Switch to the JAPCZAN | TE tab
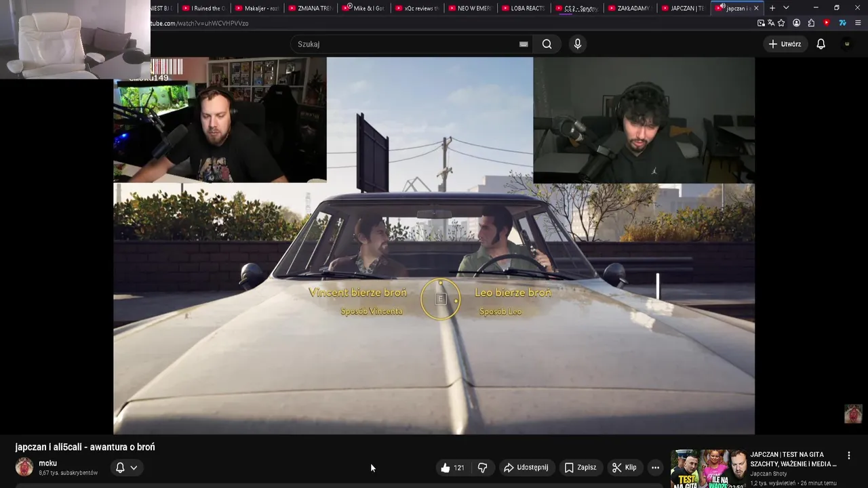868x488 pixels. click(682, 8)
